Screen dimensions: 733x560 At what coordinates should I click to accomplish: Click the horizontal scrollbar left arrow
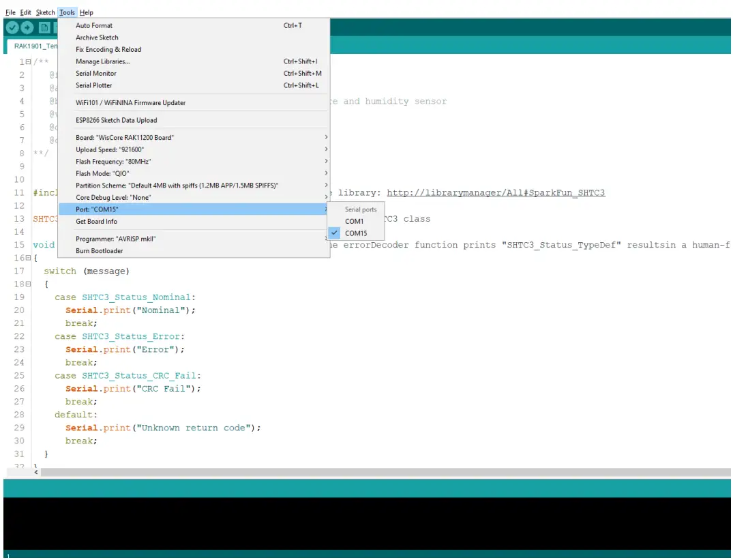point(36,472)
